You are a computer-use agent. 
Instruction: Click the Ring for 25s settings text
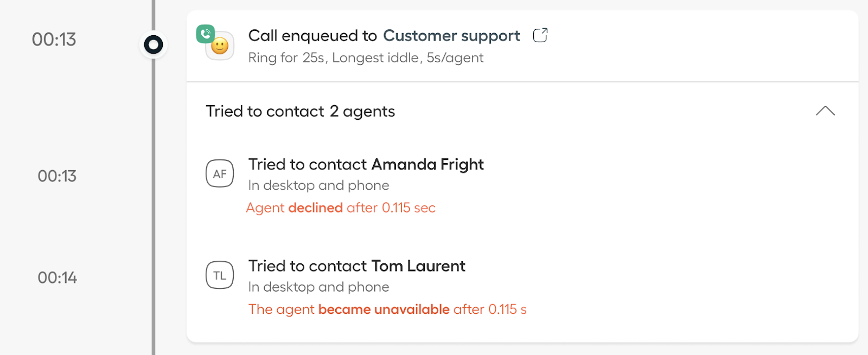(366, 57)
